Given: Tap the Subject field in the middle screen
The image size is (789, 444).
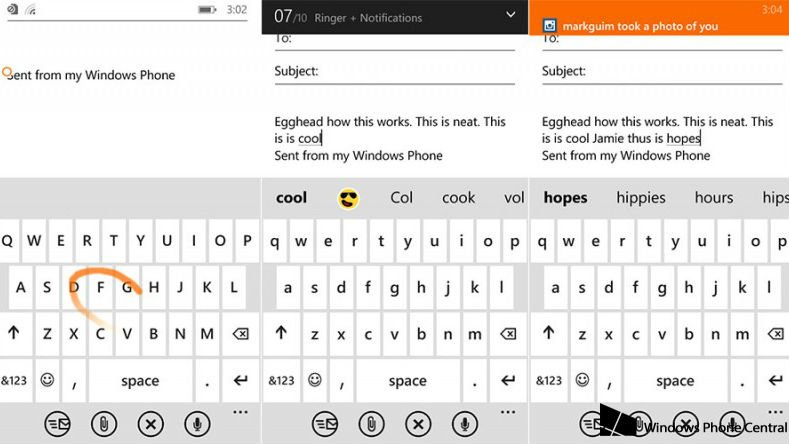Looking at the screenshot, I should click(395, 73).
